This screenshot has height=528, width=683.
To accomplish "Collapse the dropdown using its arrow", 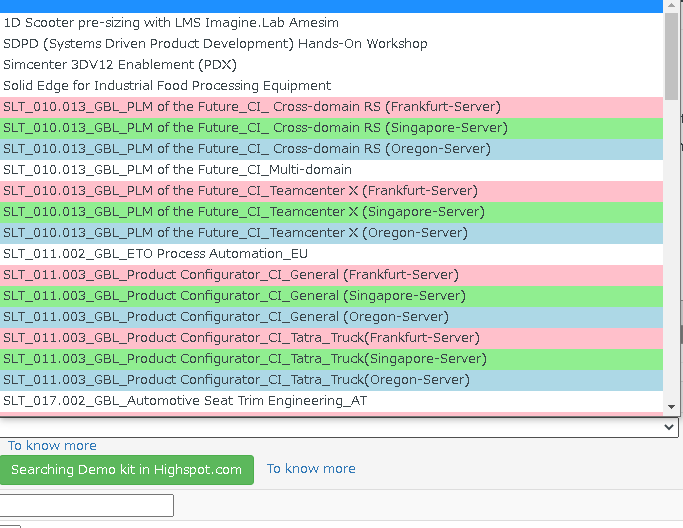I will click(669, 427).
